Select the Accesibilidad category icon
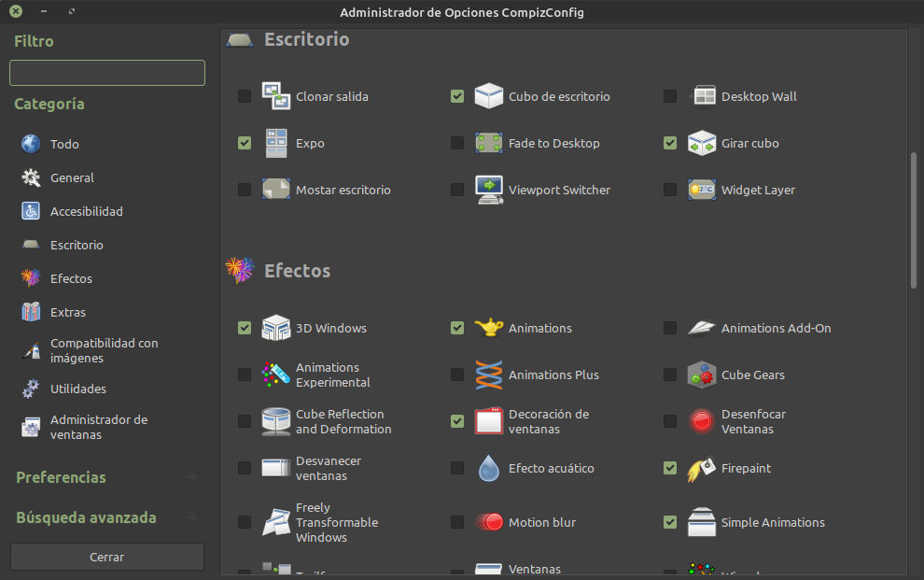Viewport: 924px width, 580px height. coord(28,211)
